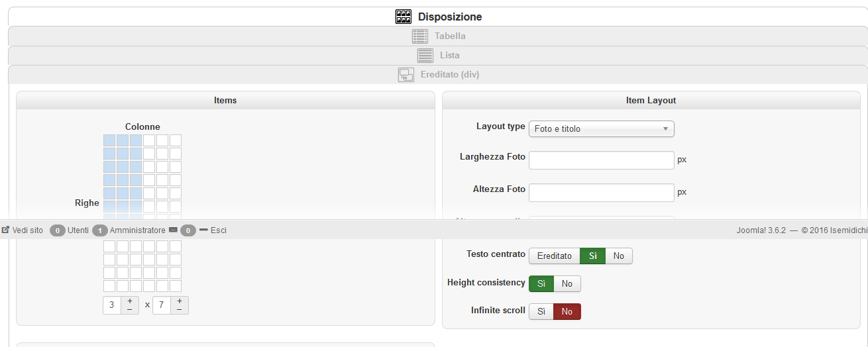Open the Layout type dropdown
Viewport: 868px width, 347px height.
click(x=601, y=129)
